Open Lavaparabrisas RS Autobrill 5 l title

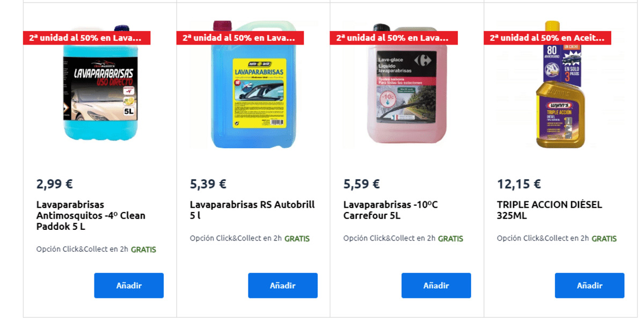(x=252, y=210)
